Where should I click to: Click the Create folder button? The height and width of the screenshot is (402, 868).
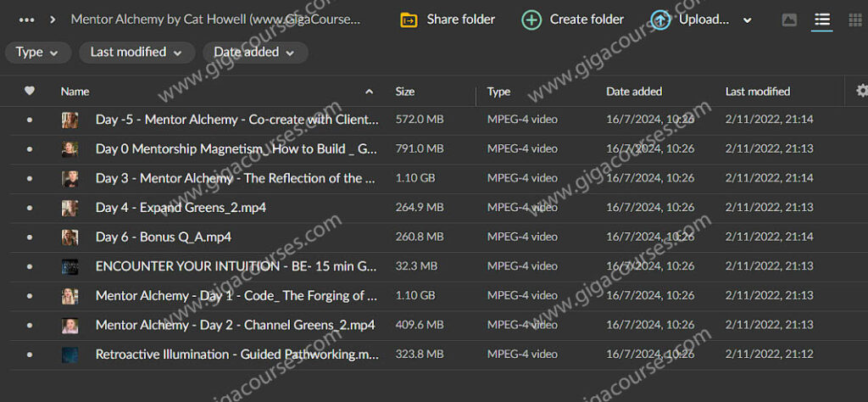click(x=572, y=20)
